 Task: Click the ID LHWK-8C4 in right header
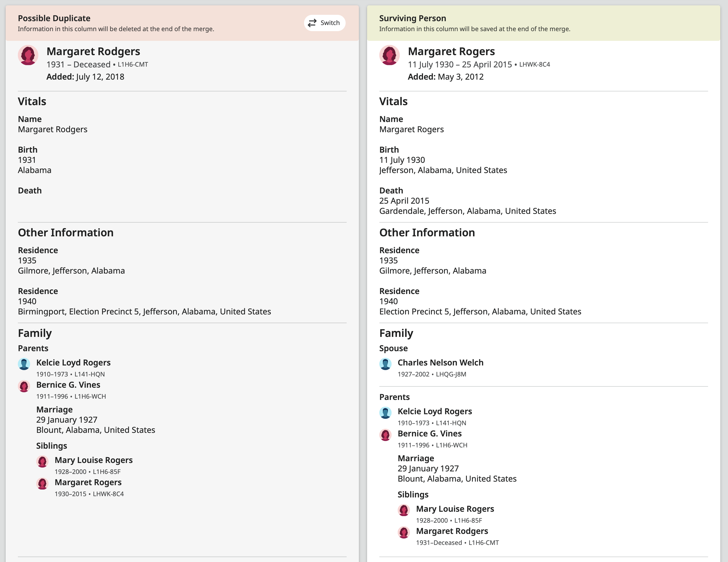point(534,64)
